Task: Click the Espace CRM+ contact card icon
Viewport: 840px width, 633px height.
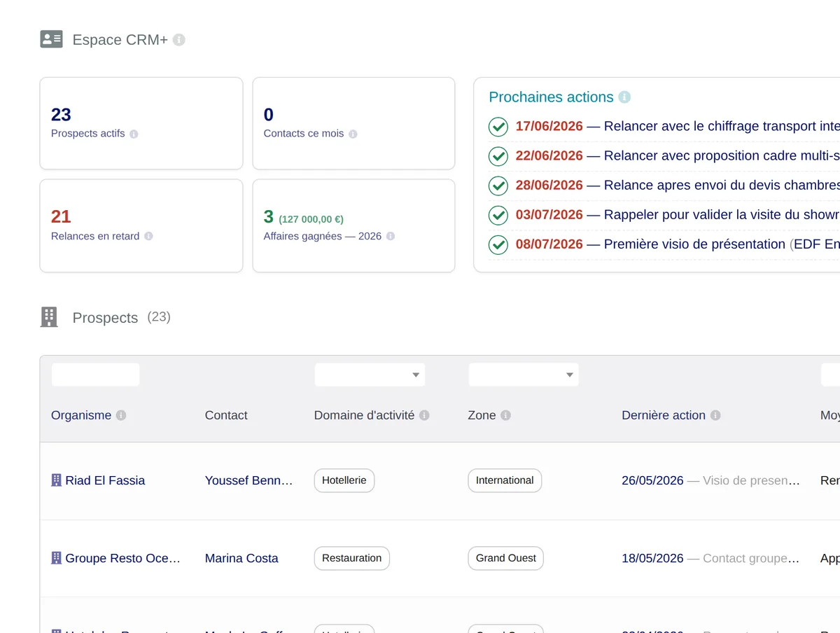Action: (x=51, y=39)
